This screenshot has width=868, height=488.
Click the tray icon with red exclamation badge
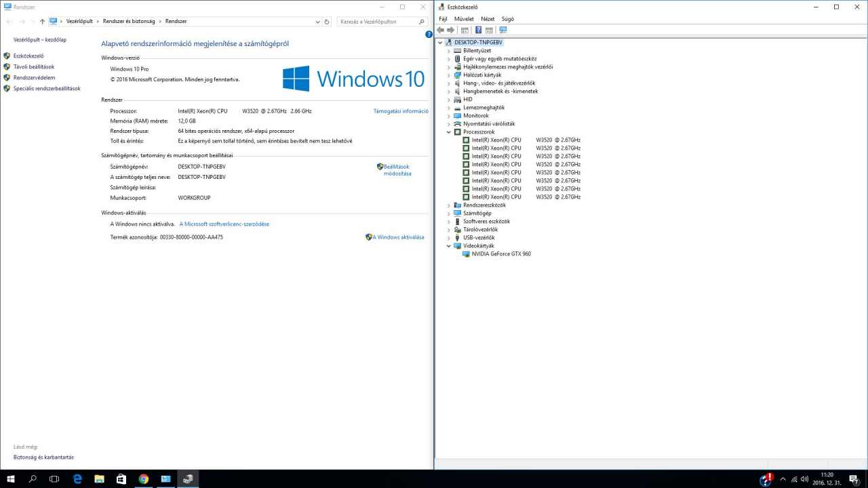pos(766,479)
